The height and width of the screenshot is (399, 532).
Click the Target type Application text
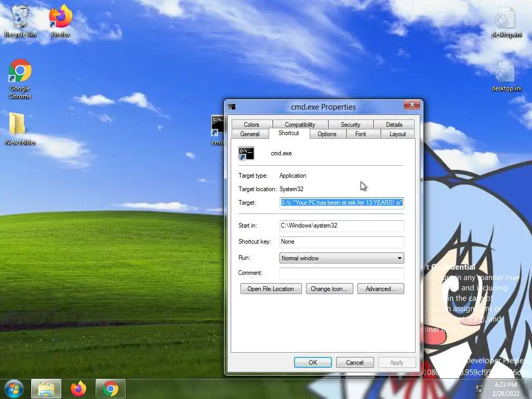tap(293, 176)
